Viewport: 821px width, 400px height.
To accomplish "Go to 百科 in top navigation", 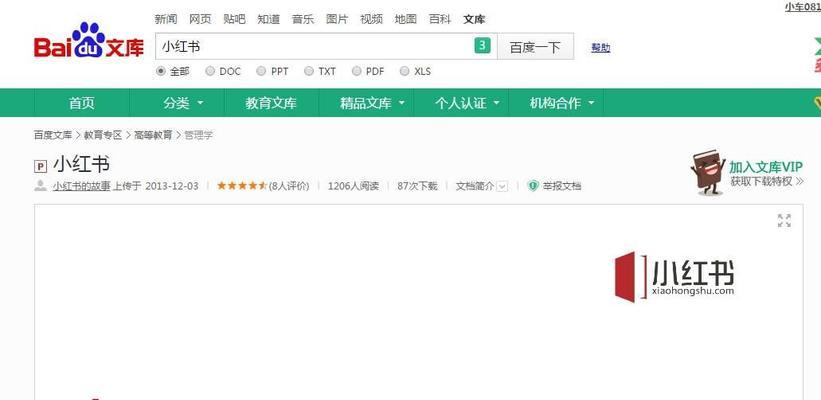I will tap(440, 19).
